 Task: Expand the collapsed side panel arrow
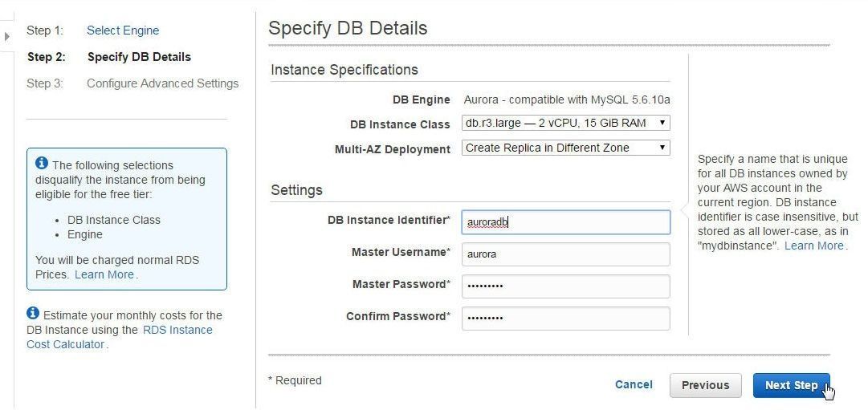(x=6, y=37)
